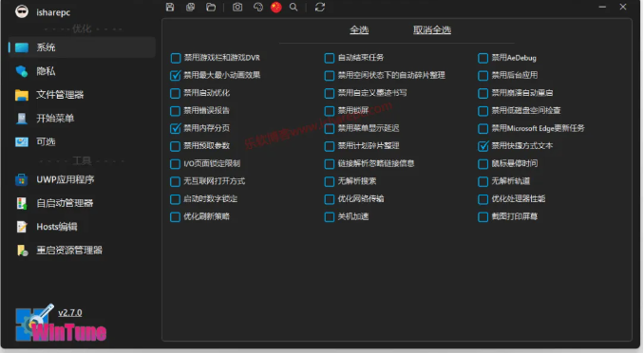Viewport: 644px width, 353px height.
Task: Click the save-all copies icon
Action: [x=190, y=7]
